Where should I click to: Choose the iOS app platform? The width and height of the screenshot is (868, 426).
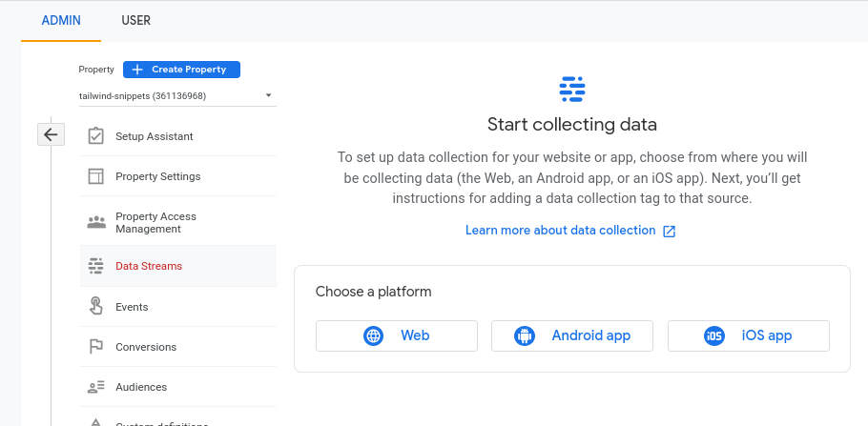click(748, 335)
